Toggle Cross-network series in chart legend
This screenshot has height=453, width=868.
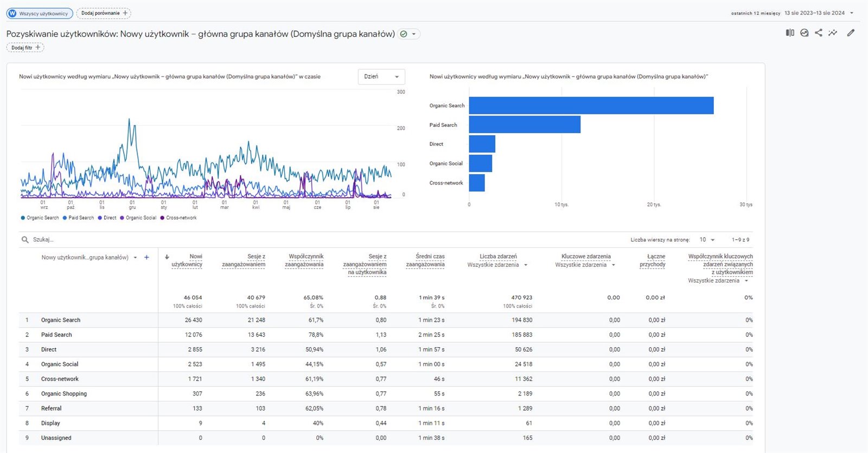178,218
